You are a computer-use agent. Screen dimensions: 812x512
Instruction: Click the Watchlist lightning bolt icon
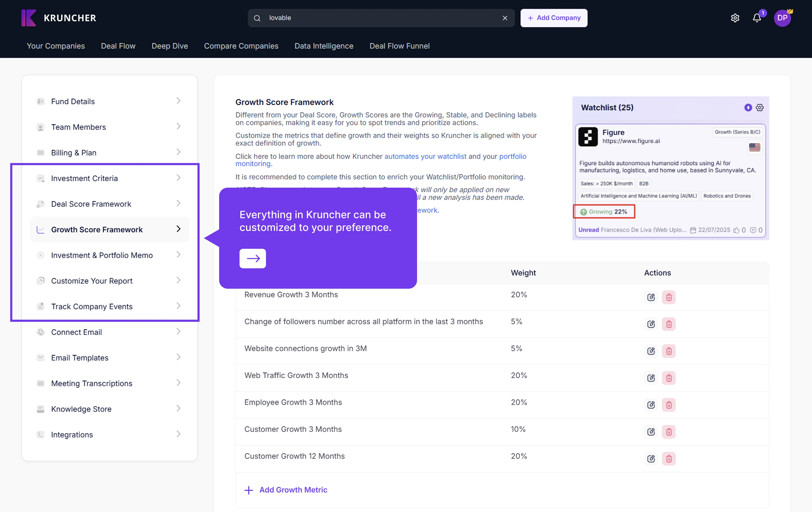click(x=748, y=108)
